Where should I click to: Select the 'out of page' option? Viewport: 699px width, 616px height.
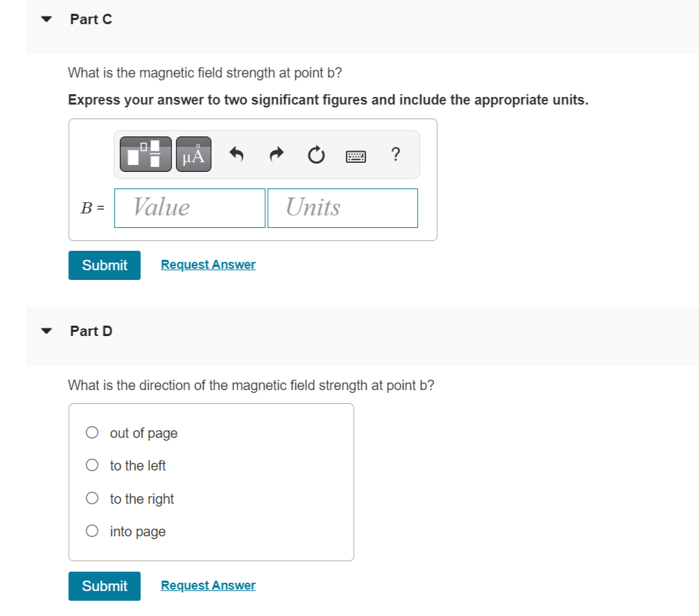92,433
